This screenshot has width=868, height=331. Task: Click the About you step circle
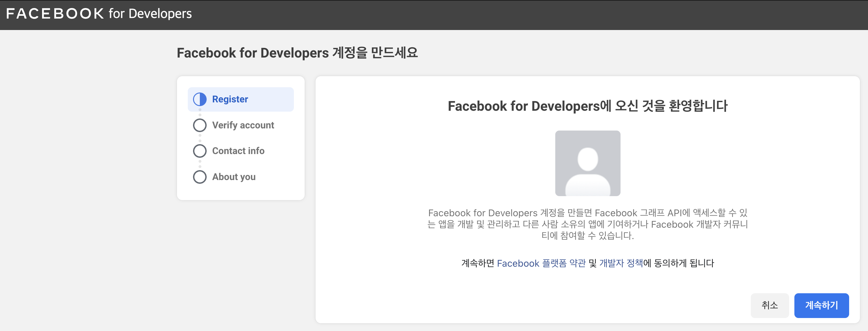click(200, 177)
